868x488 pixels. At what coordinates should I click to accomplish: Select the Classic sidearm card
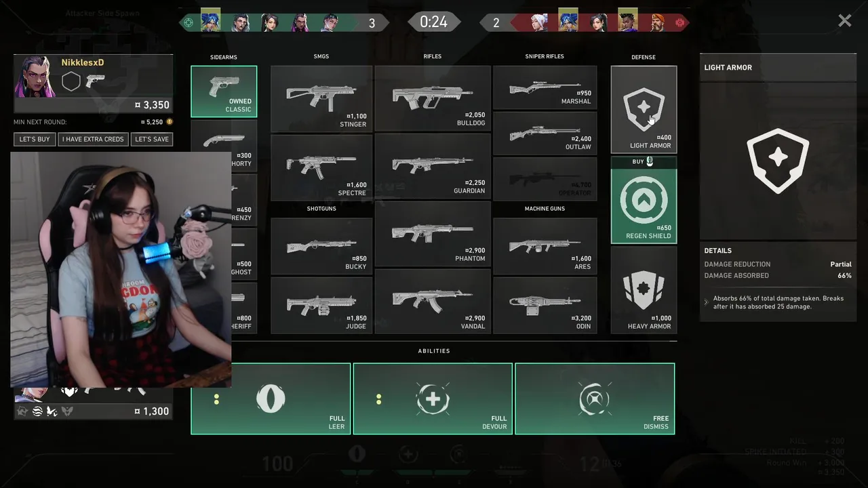click(x=224, y=91)
